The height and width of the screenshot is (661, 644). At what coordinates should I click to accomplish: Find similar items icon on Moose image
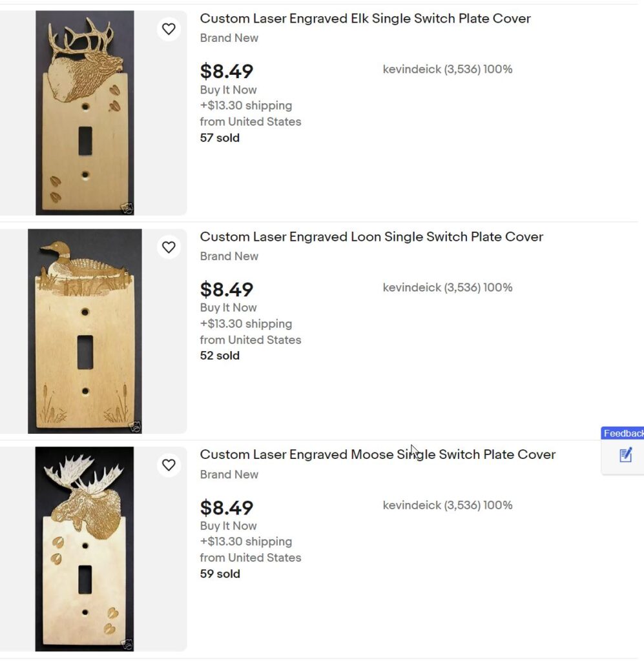127,644
